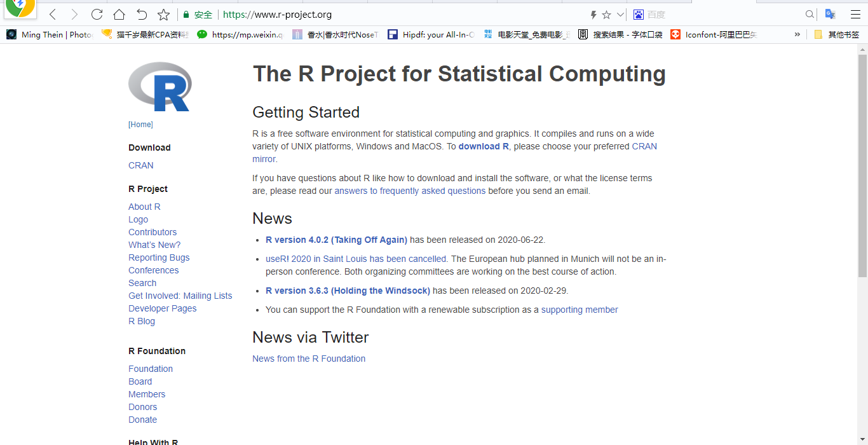Go back with the browser back arrow
This screenshot has height=445, width=868.
pos(53,14)
